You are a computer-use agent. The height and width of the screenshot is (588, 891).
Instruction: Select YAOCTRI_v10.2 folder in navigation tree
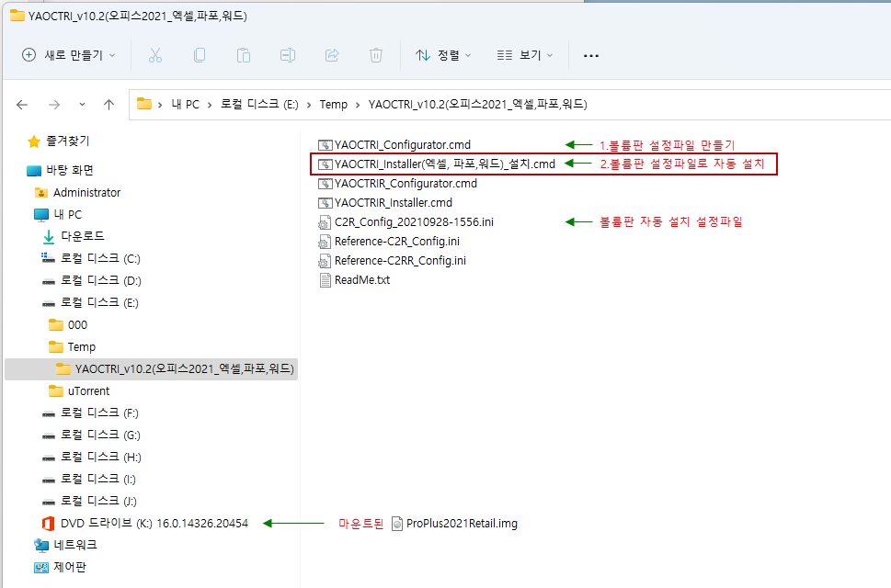click(151, 369)
